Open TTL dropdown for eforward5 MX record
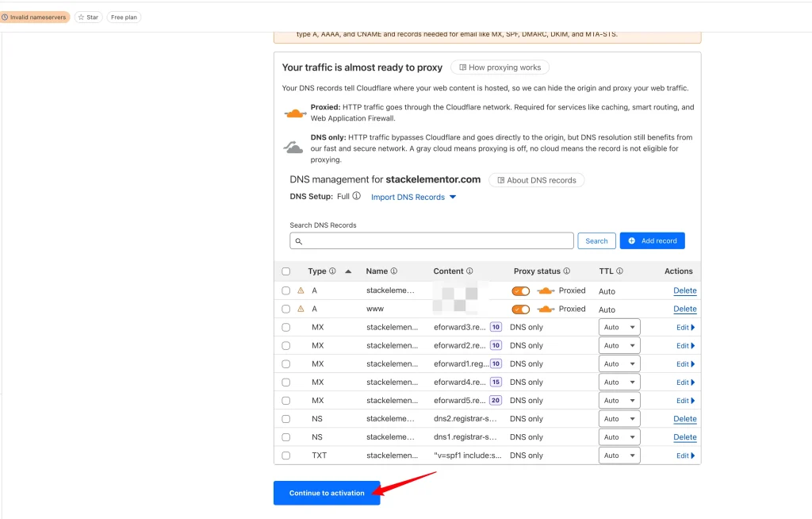The width and height of the screenshot is (812, 519). coord(619,400)
